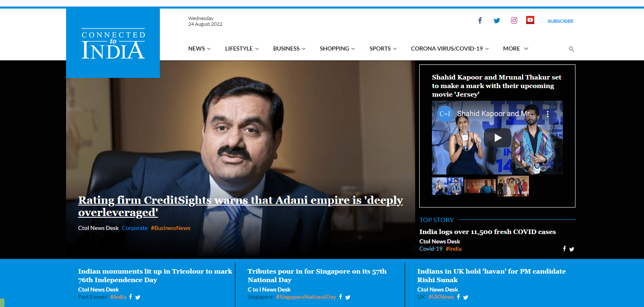
Task: Play the Shahid Kapoor Jersey video
Action: tap(498, 138)
